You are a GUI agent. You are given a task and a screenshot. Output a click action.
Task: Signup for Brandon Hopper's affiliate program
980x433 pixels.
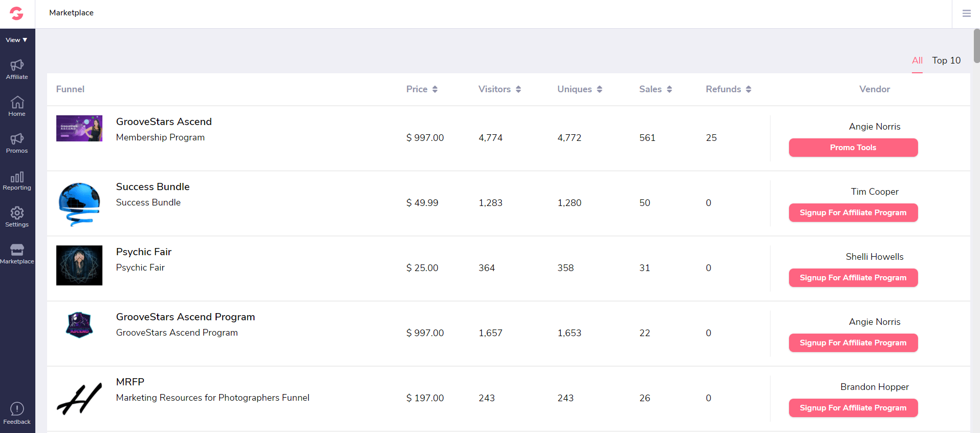click(x=853, y=408)
